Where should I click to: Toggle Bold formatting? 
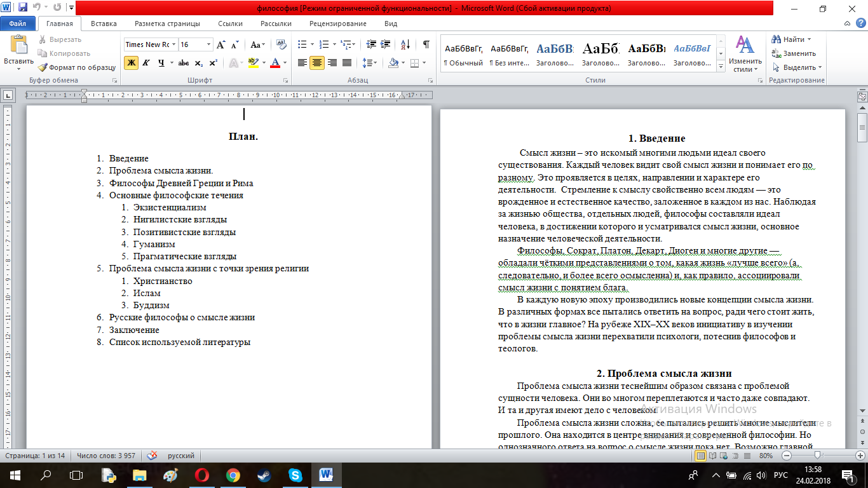pyautogui.click(x=132, y=63)
